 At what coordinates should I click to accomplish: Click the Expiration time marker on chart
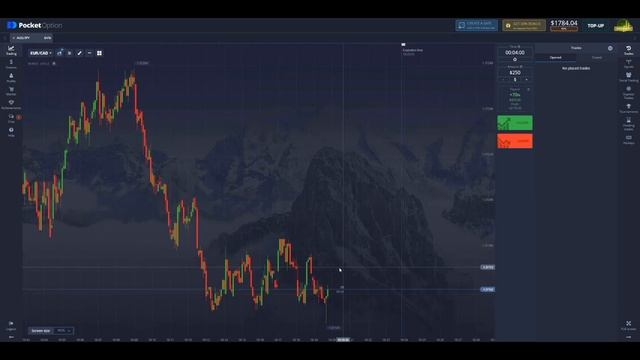point(403,44)
